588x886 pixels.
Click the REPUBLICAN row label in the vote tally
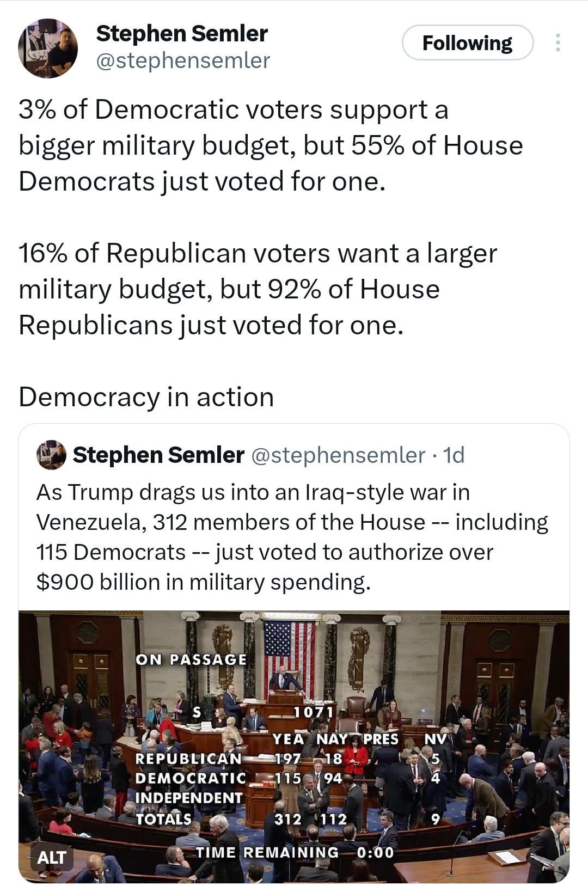pyautogui.click(x=188, y=759)
